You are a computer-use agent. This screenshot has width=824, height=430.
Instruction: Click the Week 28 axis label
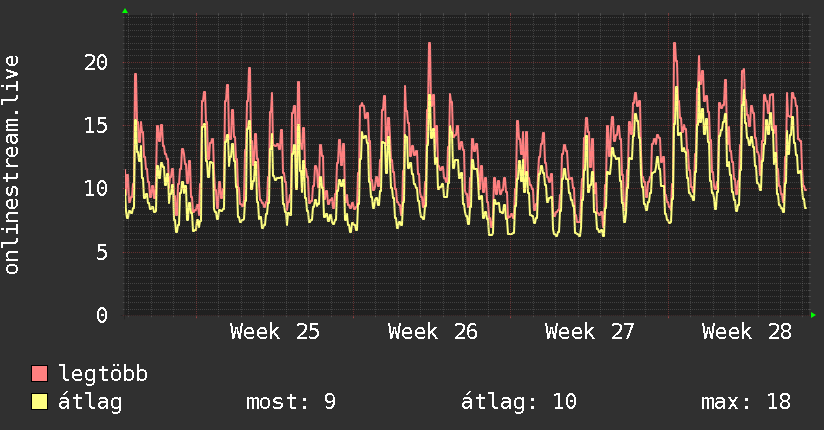coord(747,332)
